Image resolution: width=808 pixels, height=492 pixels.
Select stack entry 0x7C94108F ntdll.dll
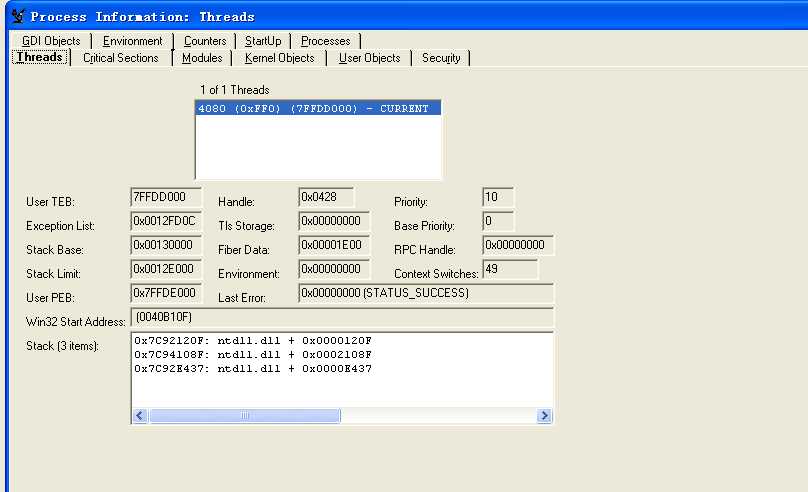pos(253,354)
